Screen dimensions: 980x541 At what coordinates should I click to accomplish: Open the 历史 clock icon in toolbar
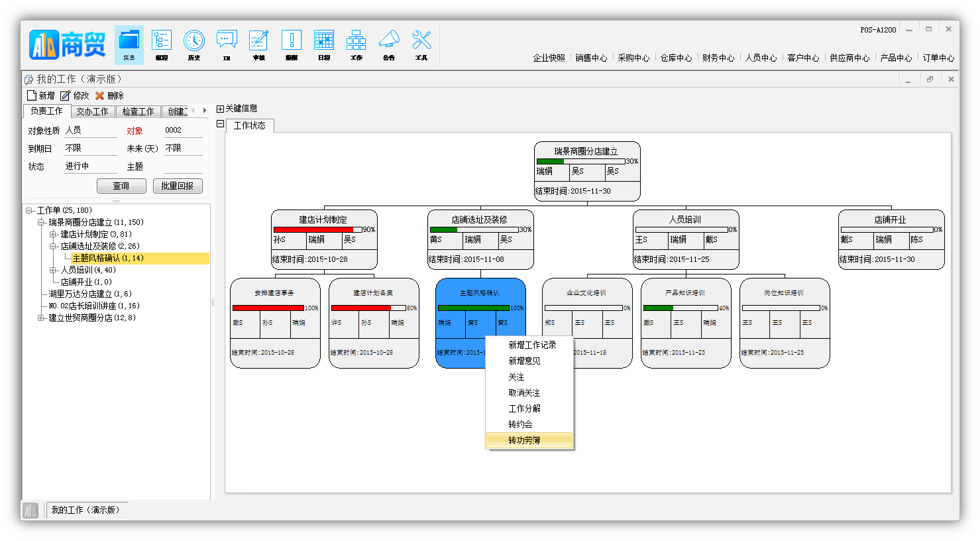[194, 41]
